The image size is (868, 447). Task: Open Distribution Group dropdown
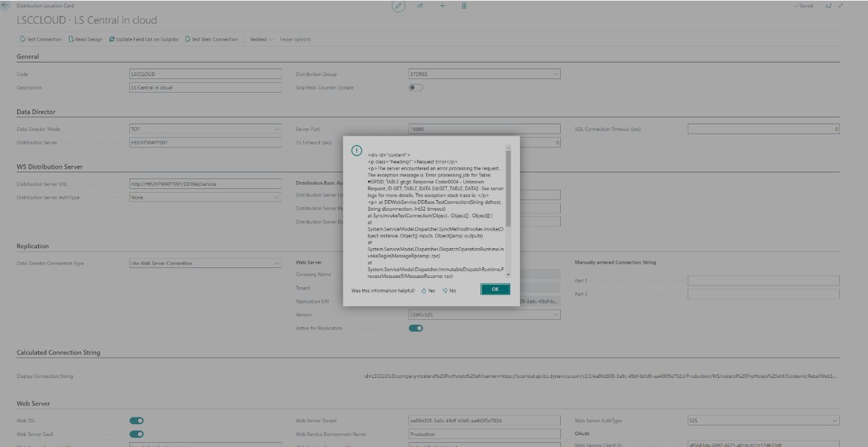pyautogui.click(x=555, y=74)
